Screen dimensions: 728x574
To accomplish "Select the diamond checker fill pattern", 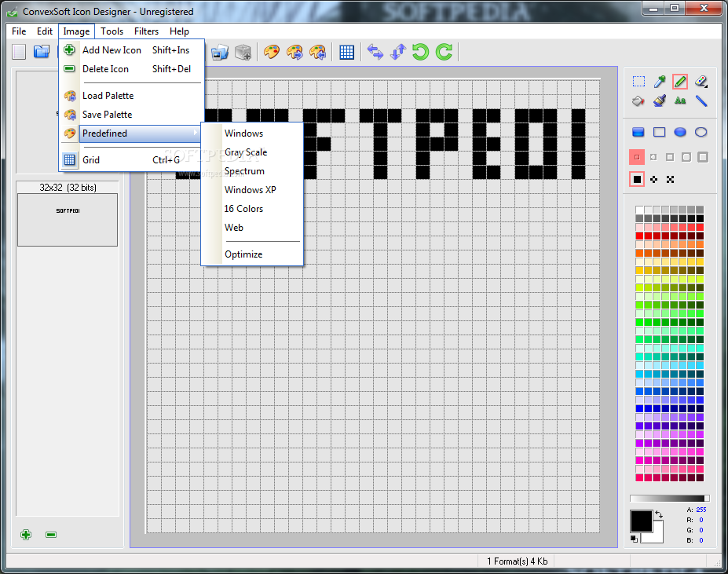I will pos(653,179).
